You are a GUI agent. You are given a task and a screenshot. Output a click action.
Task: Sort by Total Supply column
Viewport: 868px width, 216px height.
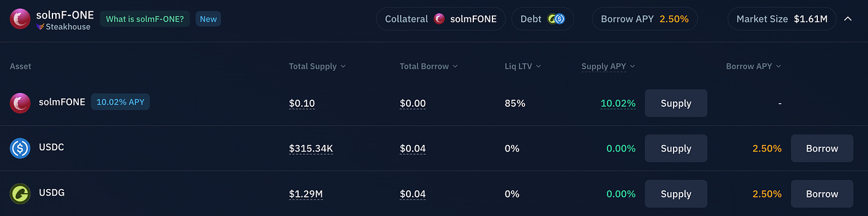click(317, 66)
